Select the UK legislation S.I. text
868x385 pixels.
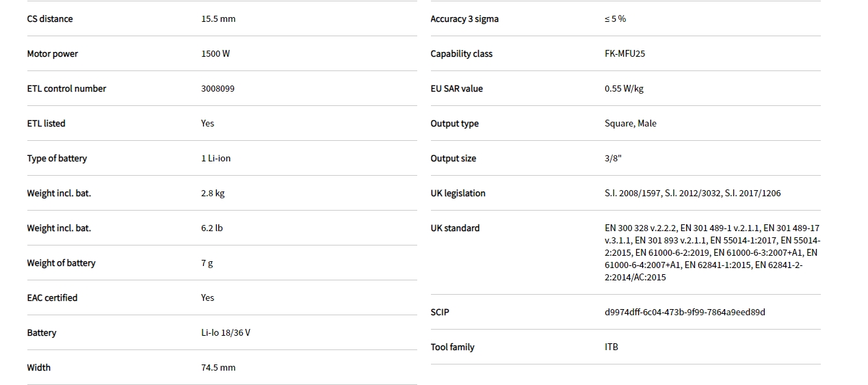pos(692,194)
